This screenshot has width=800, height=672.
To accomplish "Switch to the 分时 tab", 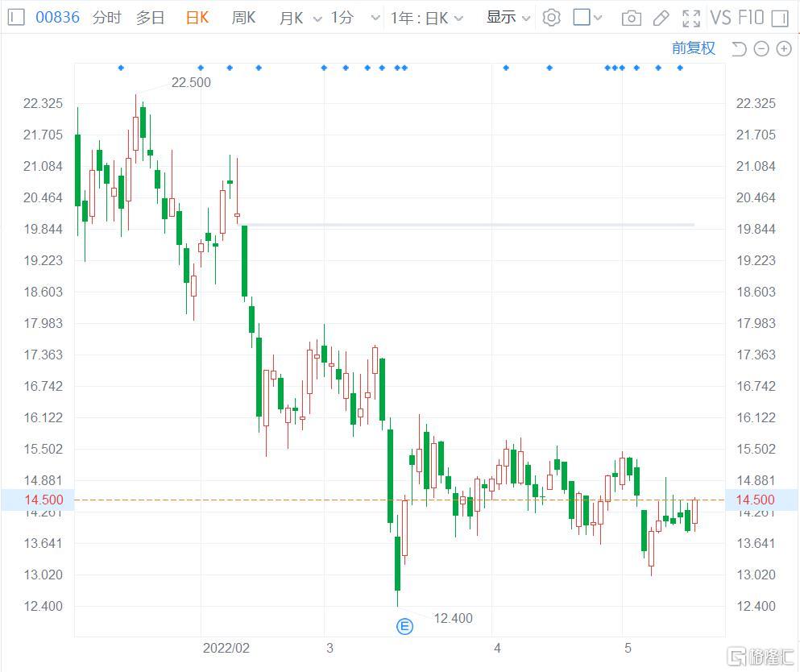I will (x=106, y=18).
